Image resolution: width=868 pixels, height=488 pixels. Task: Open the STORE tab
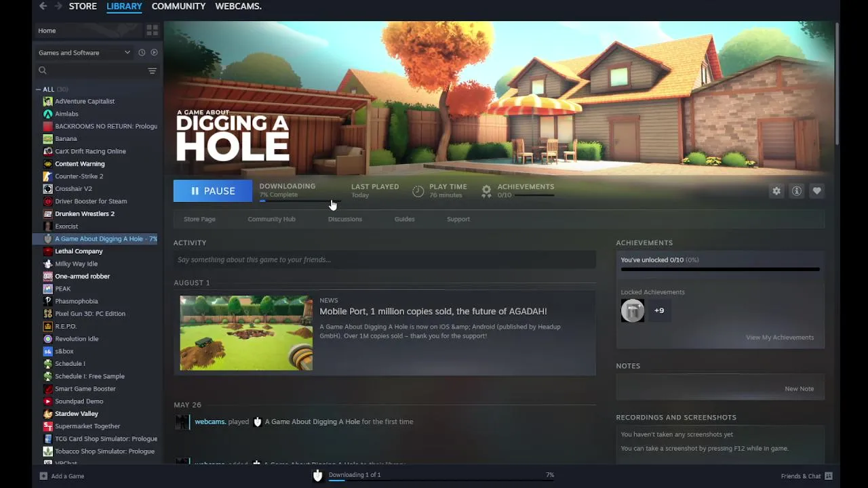[x=83, y=6]
